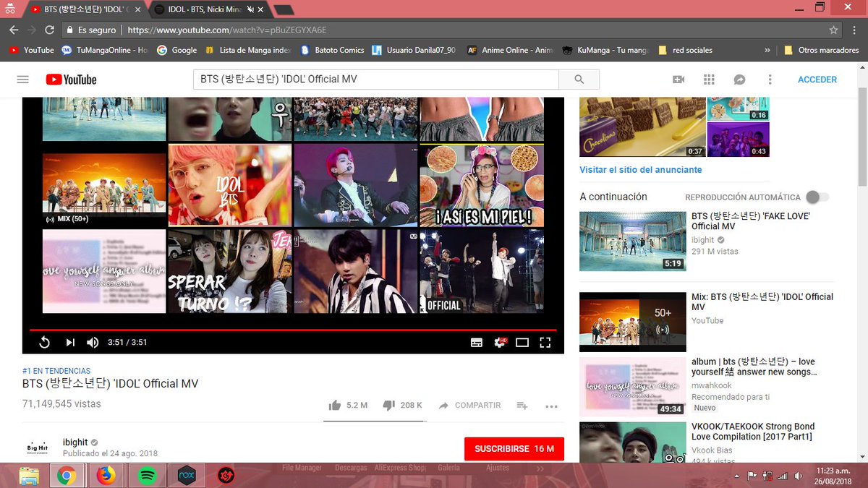Click the browser back arrow

13,30
